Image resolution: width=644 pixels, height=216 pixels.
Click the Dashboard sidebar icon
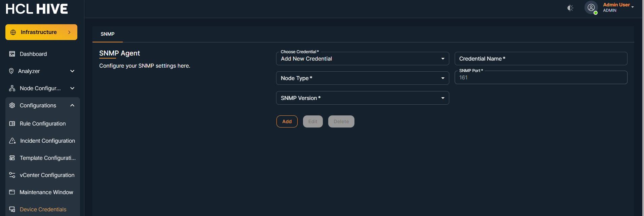12,54
